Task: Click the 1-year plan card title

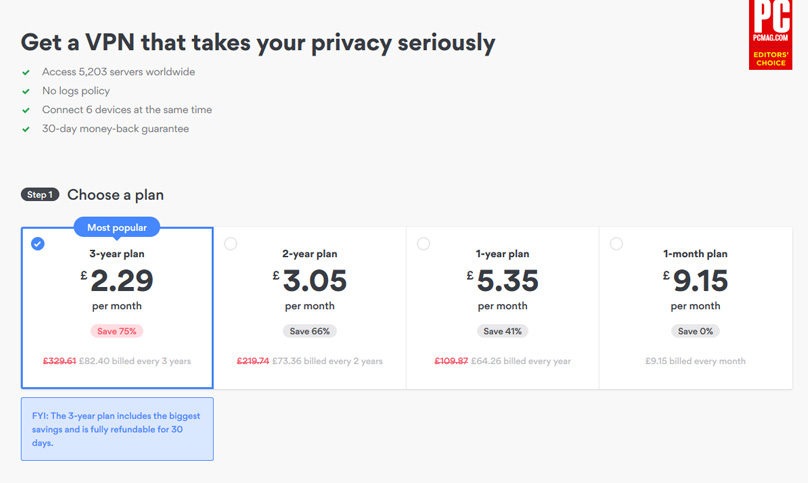Action: point(502,254)
